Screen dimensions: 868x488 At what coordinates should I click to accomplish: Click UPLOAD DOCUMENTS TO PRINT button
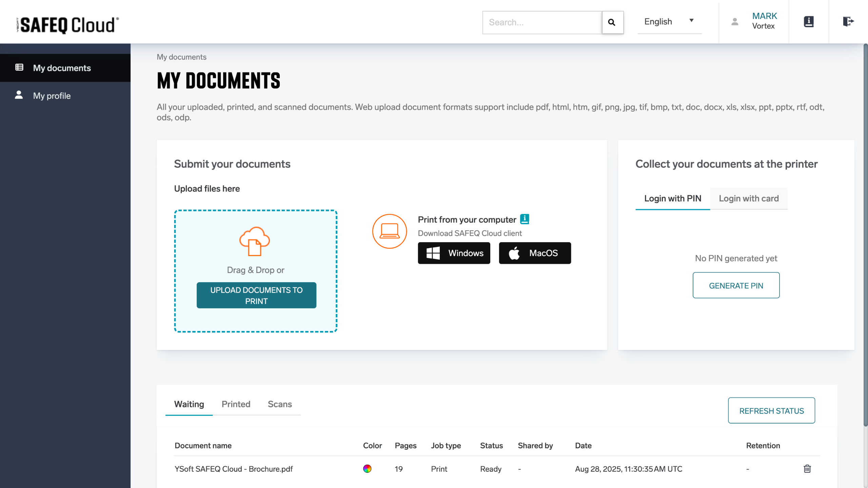(256, 295)
